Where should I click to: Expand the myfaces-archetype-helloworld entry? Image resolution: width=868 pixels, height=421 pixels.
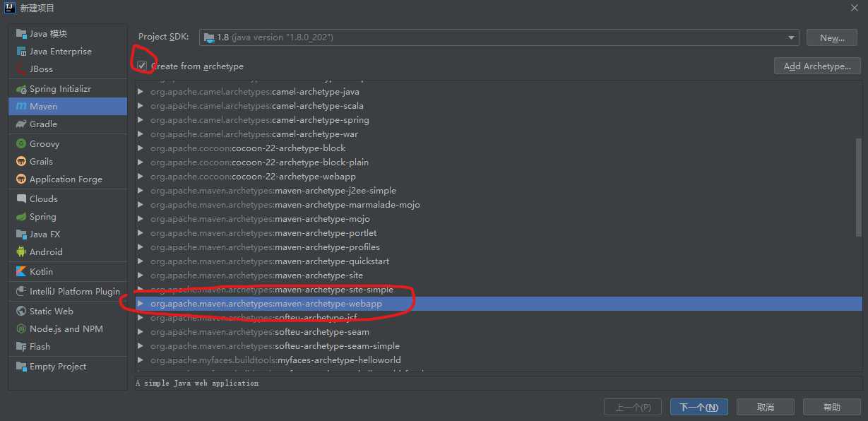point(141,360)
